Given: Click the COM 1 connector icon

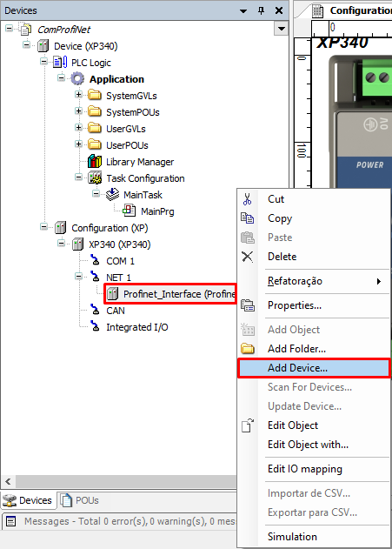Looking at the screenshot, I should point(95,260).
